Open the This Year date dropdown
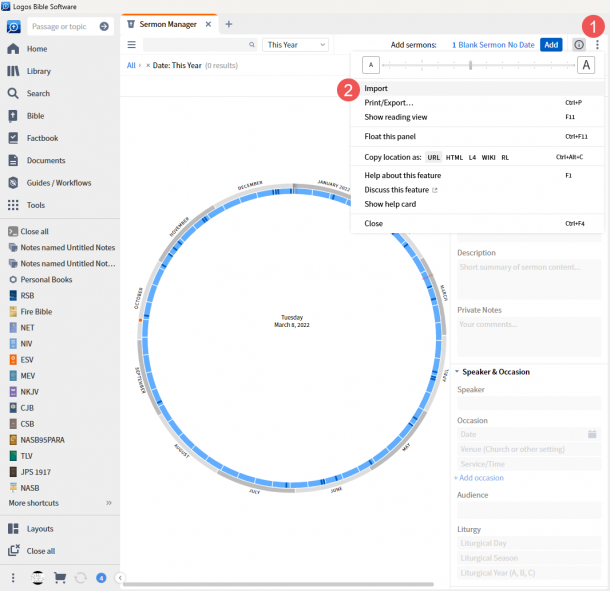Screen dimensions: 610x591 (296, 45)
